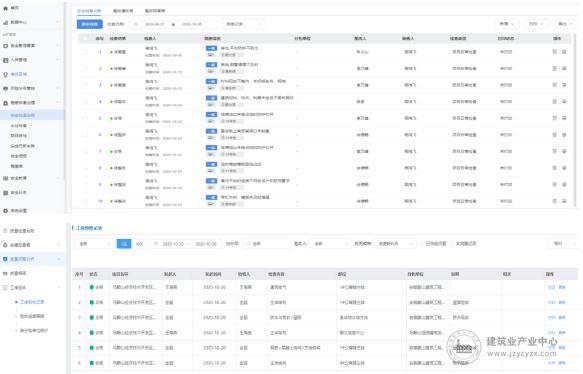Click the first blue link in lower row 1
The image size is (583, 374).
point(551,287)
